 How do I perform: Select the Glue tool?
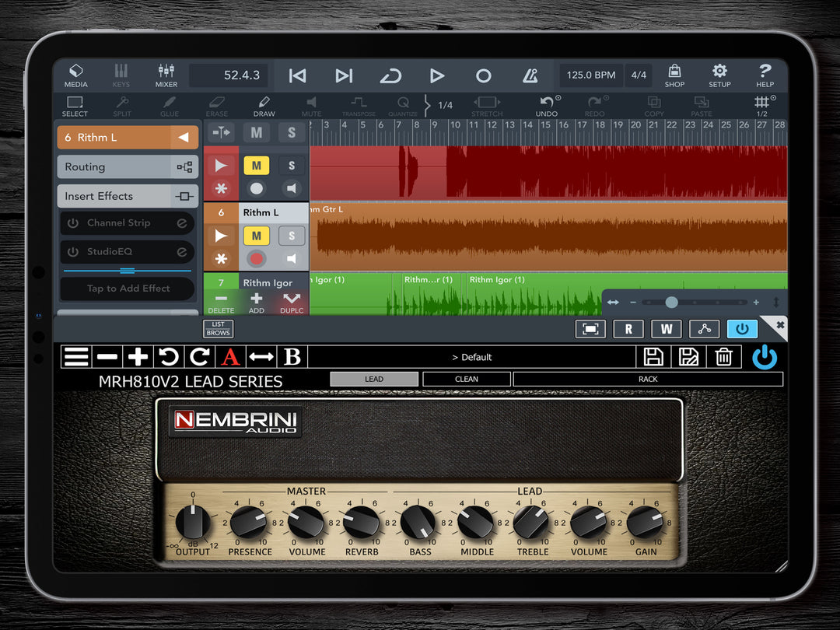(x=170, y=106)
